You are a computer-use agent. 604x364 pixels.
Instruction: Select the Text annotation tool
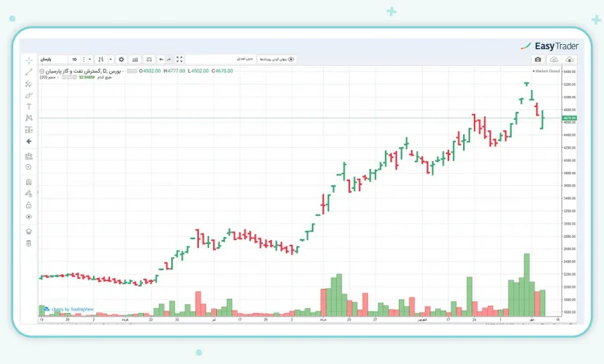[x=29, y=107]
